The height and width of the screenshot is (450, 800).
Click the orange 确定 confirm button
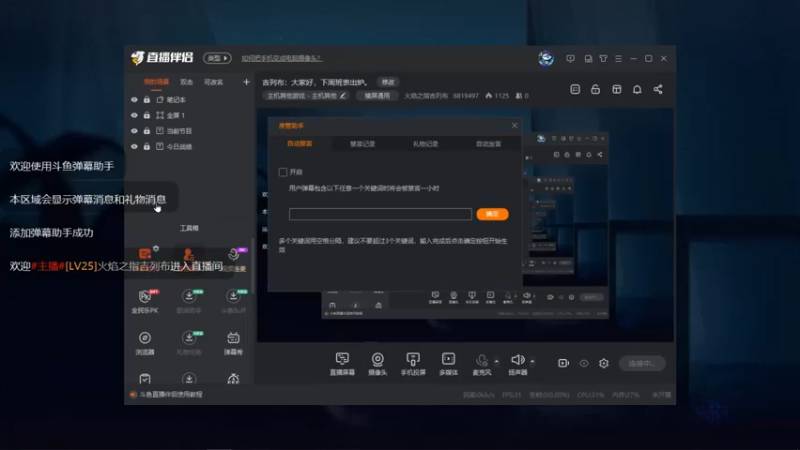click(492, 214)
